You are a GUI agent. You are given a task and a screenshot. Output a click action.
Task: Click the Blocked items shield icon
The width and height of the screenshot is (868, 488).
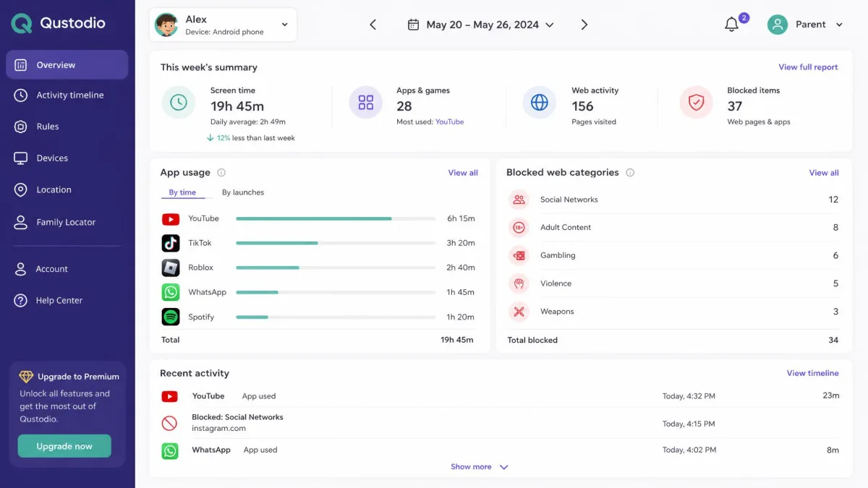(697, 102)
